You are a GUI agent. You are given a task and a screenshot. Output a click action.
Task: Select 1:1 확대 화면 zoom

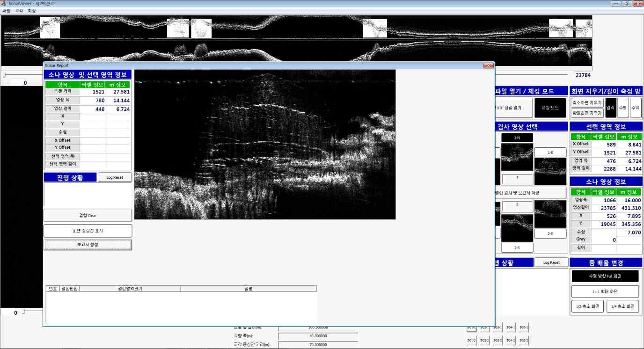coord(605,291)
